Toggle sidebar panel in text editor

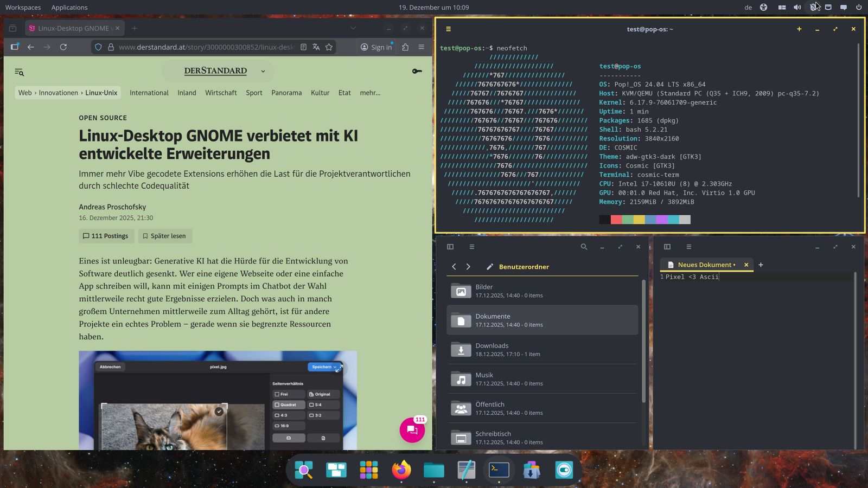tap(667, 247)
